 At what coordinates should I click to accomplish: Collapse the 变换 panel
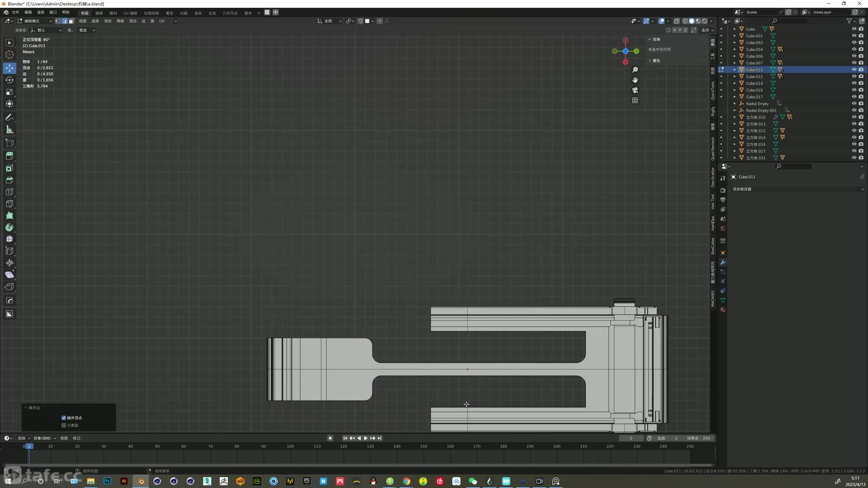[654, 39]
